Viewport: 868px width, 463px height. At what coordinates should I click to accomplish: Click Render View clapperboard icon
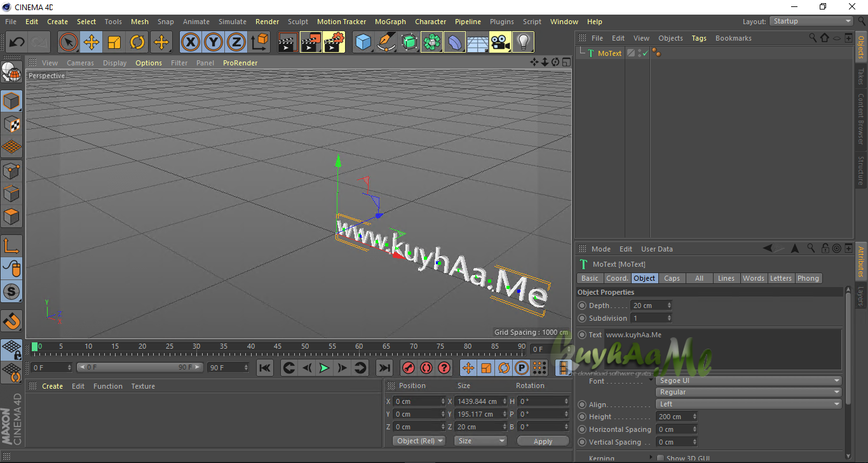288,43
